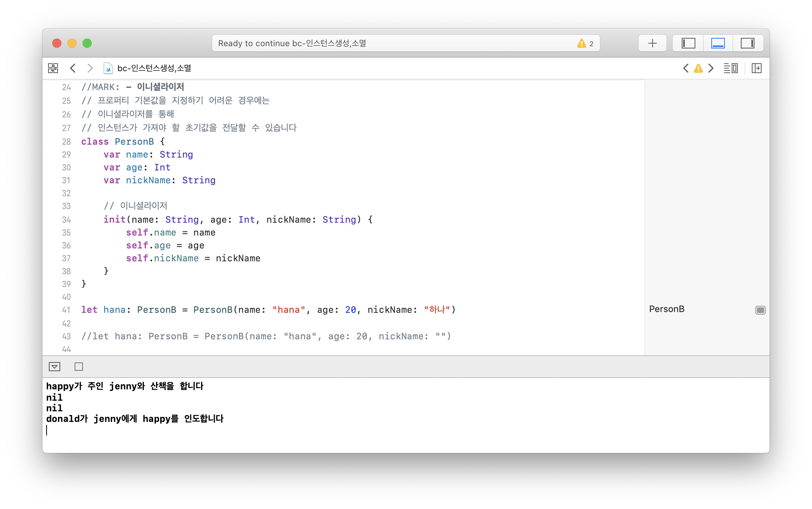Toggle the left navigator panel
The height and width of the screenshot is (509, 812).
point(688,43)
